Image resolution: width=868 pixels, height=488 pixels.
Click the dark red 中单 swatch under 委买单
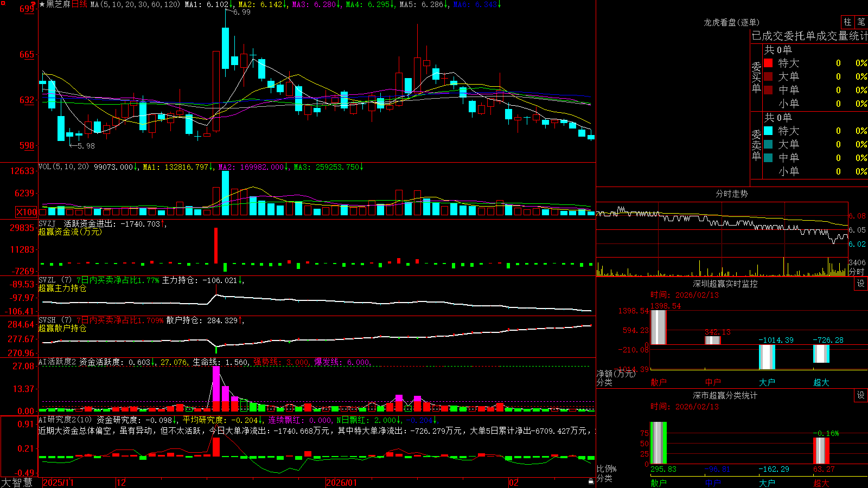coord(768,90)
